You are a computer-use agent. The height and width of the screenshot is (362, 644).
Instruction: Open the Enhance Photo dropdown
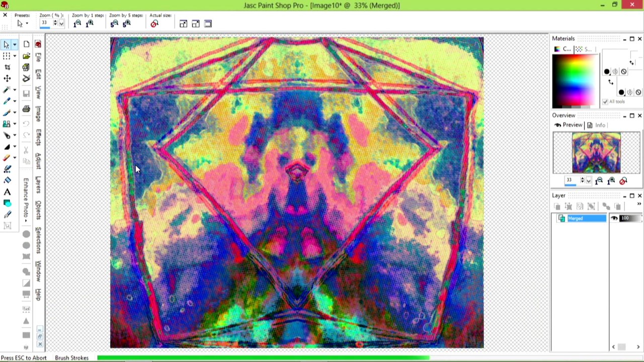[x=26, y=199]
